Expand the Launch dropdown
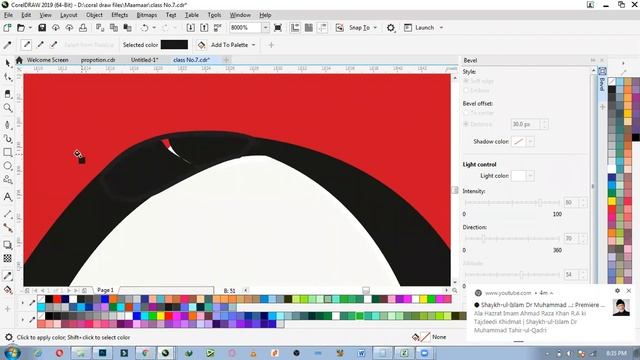This screenshot has height=360, width=640. point(441,28)
